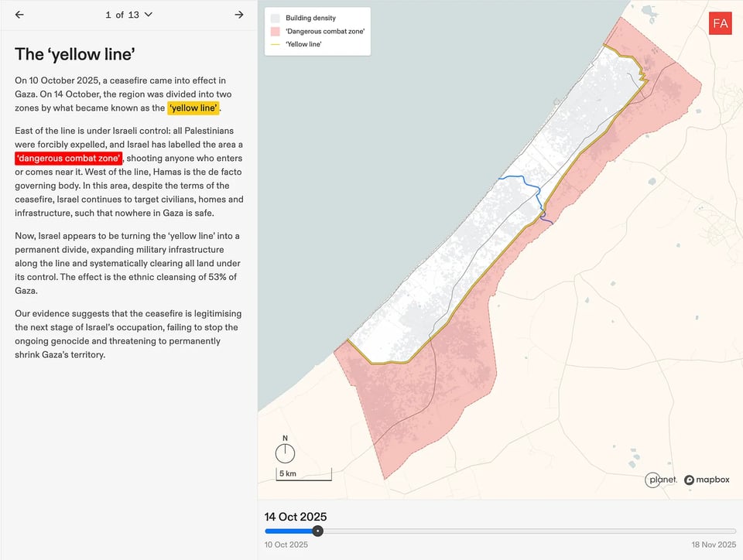Click the Planet logo attribution
The image size is (743, 560).
pyautogui.click(x=662, y=480)
